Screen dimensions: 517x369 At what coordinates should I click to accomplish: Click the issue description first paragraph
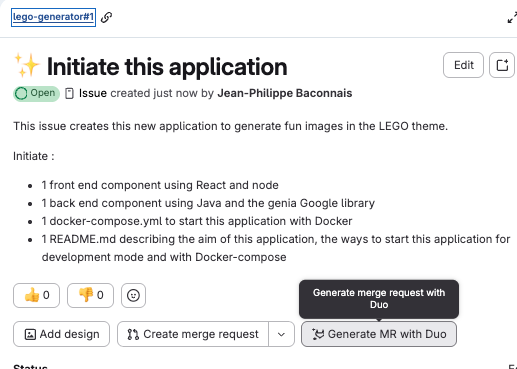(230, 126)
